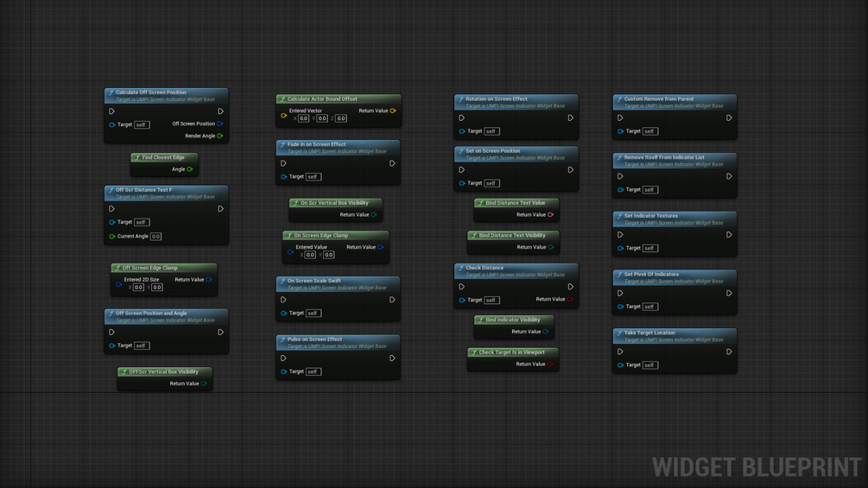Select the Set Pivot Of Indicators node title
The image size is (868, 488).
point(651,275)
